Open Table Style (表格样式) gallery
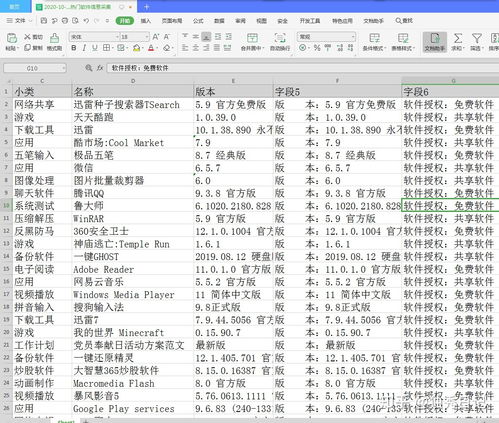This screenshot has width=499, height=423. pos(403,41)
